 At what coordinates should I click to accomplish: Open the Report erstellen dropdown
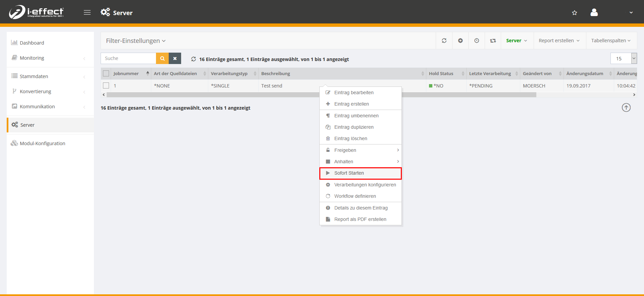click(x=559, y=41)
